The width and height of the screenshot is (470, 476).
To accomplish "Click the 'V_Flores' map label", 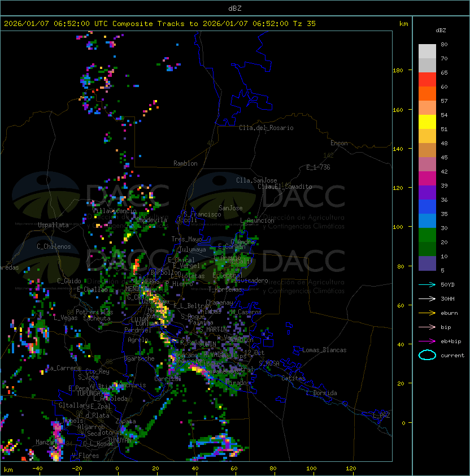I will click(x=85, y=456).
